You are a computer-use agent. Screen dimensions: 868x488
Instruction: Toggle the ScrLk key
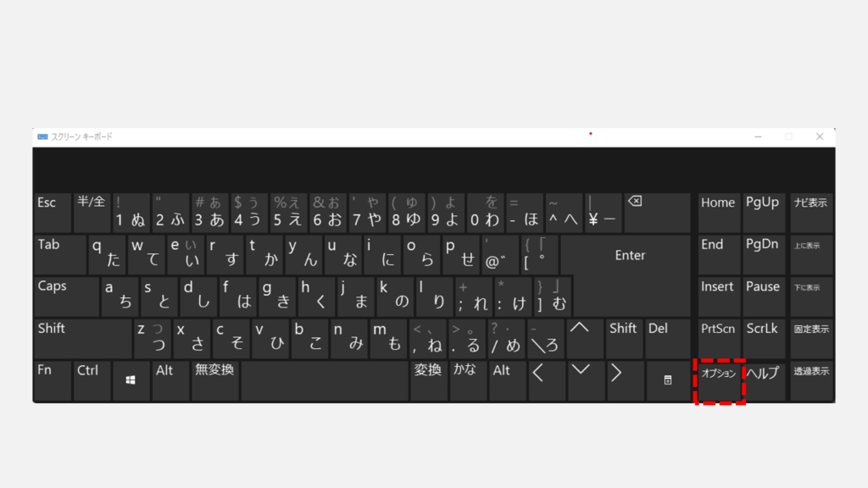click(764, 339)
